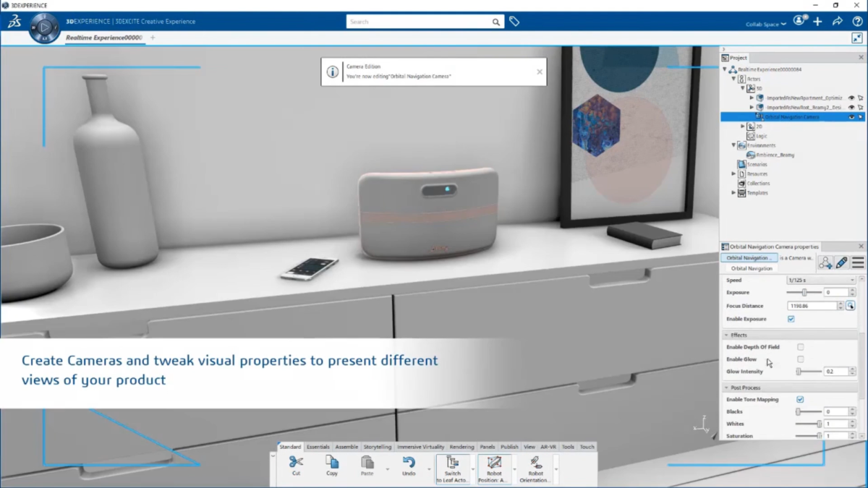Click the pencil edit icon in properties
Screen dimensions: 868x488
pyautogui.click(x=841, y=262)
